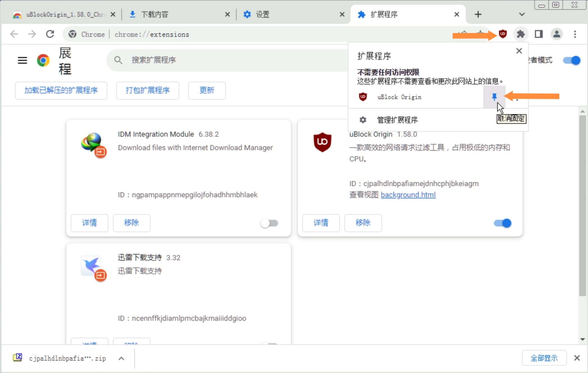588x373 pixels.
Task: Click the uBlock Origin toolbar icon
Action: pyautogui.click(x=503, y=34)
